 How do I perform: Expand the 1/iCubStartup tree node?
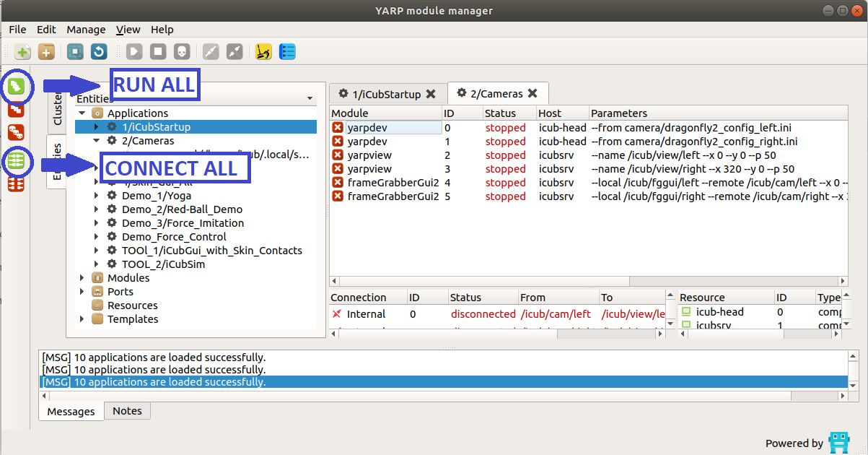click(x=97, y=127)
